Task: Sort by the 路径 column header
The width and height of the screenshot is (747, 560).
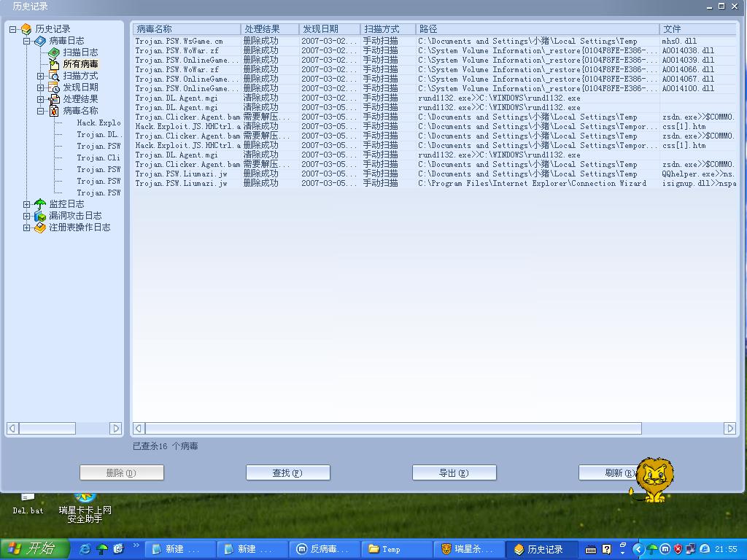Action: tap(538, 29)
